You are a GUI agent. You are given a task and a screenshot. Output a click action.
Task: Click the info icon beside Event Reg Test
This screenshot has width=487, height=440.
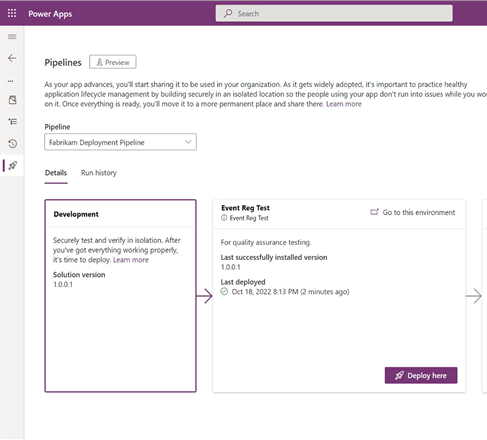pyautogui.click(x=224, y=218)
